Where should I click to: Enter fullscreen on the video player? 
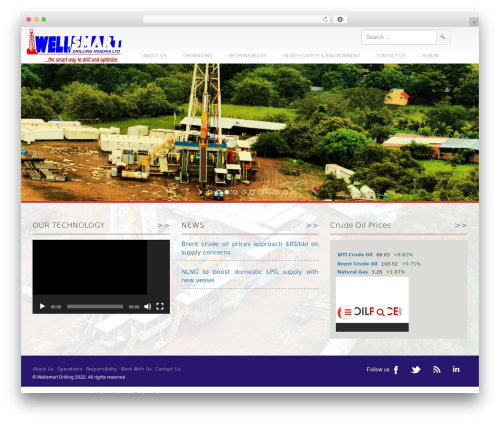tap(160, 306)
